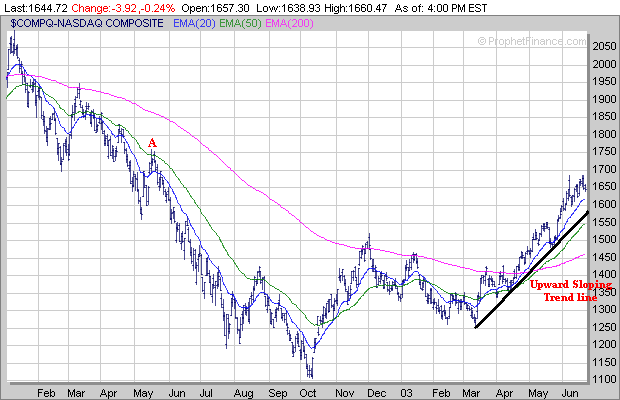The image size is (620, 400).
Task: Click the 1400 price axis label
Action: pos(604,274)
